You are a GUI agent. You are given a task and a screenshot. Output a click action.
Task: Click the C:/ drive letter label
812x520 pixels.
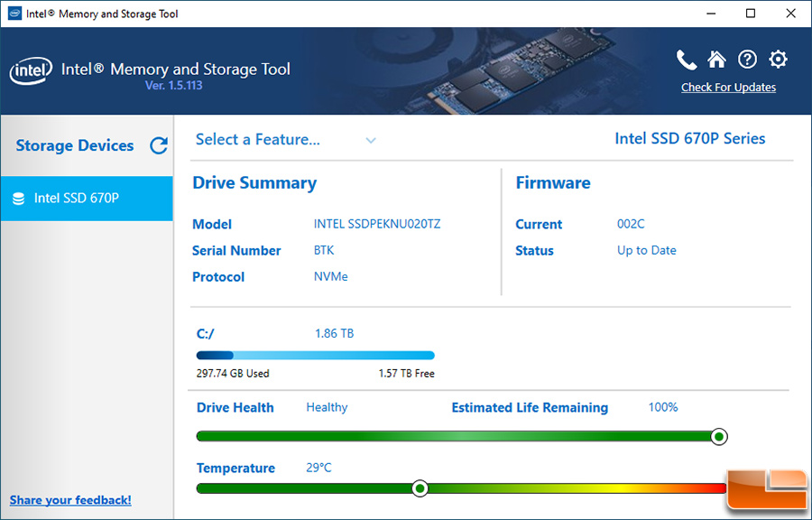click(x=205, y=334)
